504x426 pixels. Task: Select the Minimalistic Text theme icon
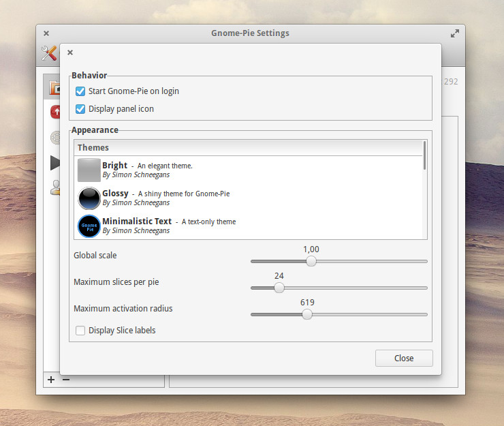pyautogui.click(x=89, y=226)
